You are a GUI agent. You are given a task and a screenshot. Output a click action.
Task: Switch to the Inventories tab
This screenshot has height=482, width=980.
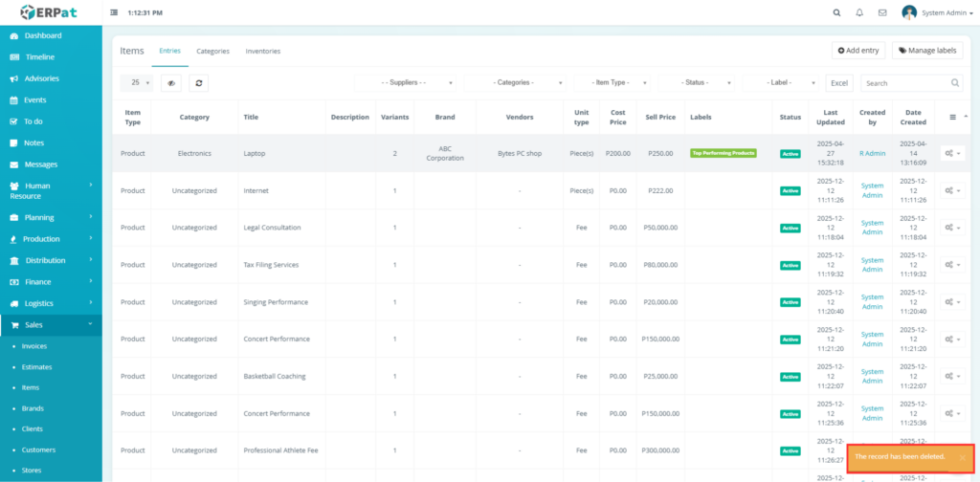pyautogui.click(x=263, y=51)
